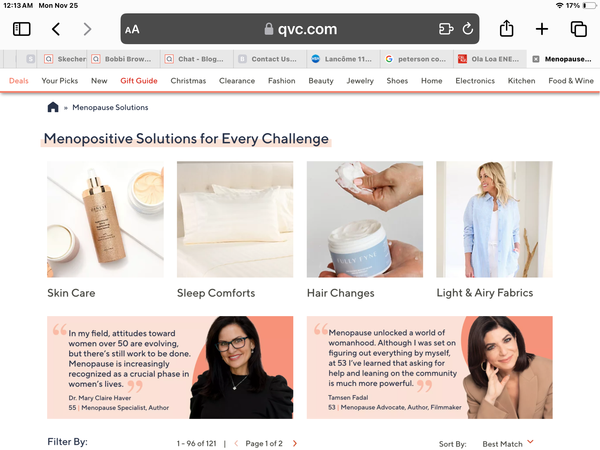Tap the extensions icon in address bar
This screenshot has width=600, height=450.
click(x=446, y=29)
